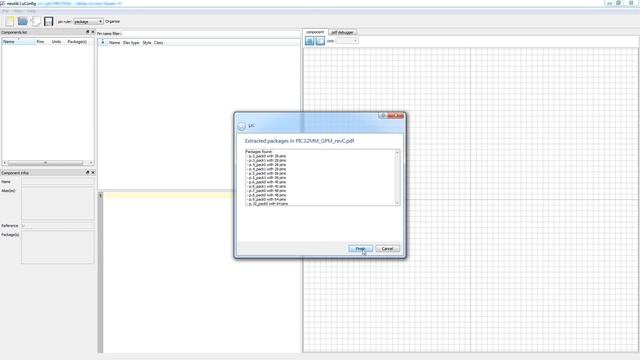Open the File menu

click(5, 11)
